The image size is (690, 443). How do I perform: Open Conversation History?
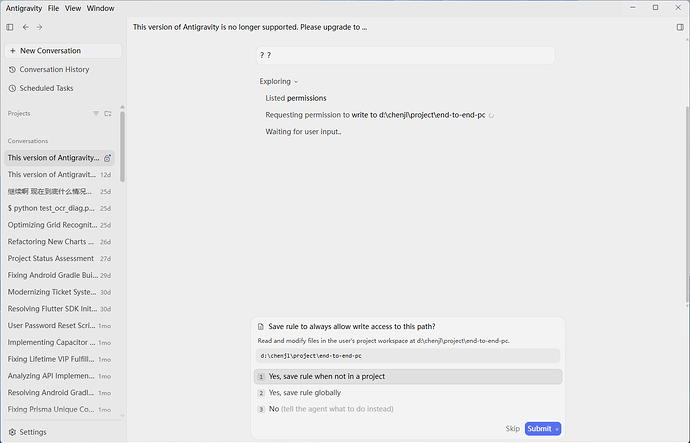pos(49,70)
